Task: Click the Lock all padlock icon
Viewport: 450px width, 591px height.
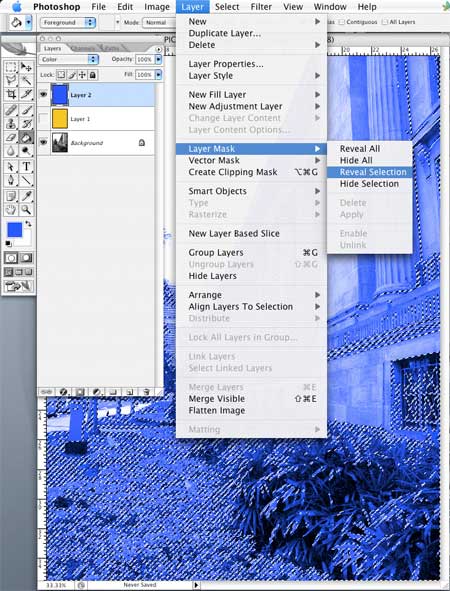Action: [92, 75]
